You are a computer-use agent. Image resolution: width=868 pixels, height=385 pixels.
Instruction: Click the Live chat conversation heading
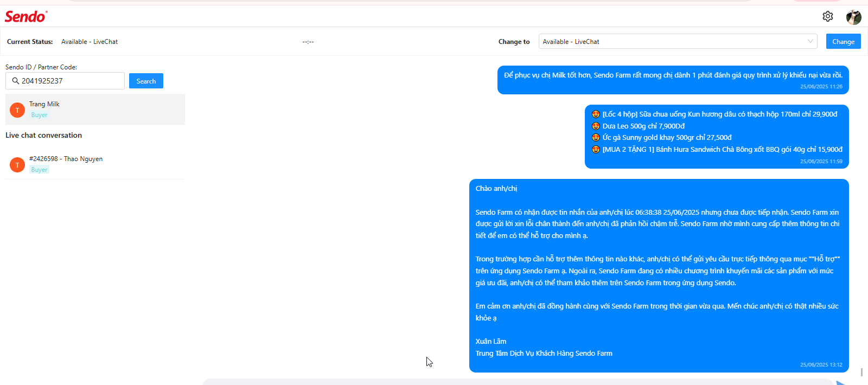coord(43,135)
